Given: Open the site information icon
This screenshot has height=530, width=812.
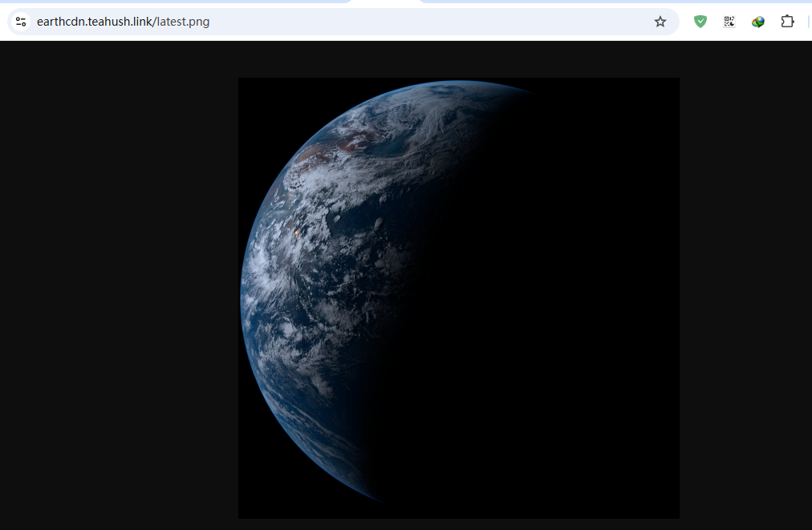Looking at the screenshot, I should coord(21,22).
